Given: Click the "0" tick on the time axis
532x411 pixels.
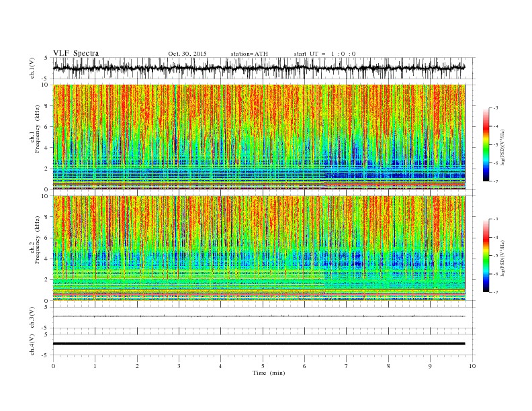Looking at the screenshot, I should pos(53,366).
